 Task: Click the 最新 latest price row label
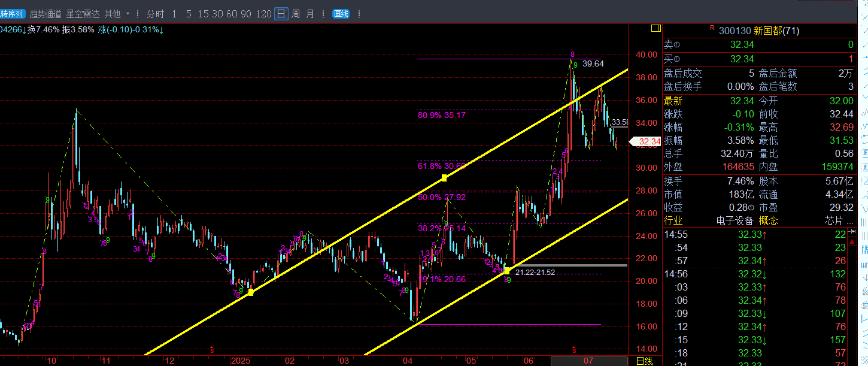point(673,101)
